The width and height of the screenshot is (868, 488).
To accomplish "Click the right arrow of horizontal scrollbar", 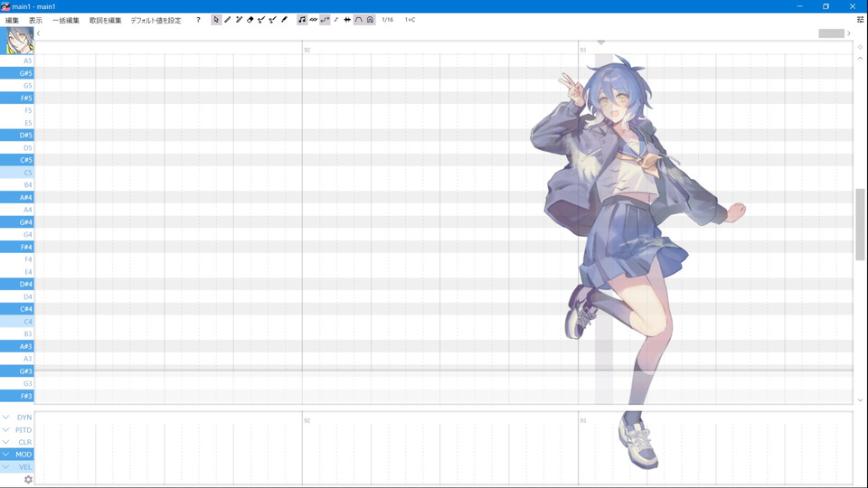I will pos(849,33).
